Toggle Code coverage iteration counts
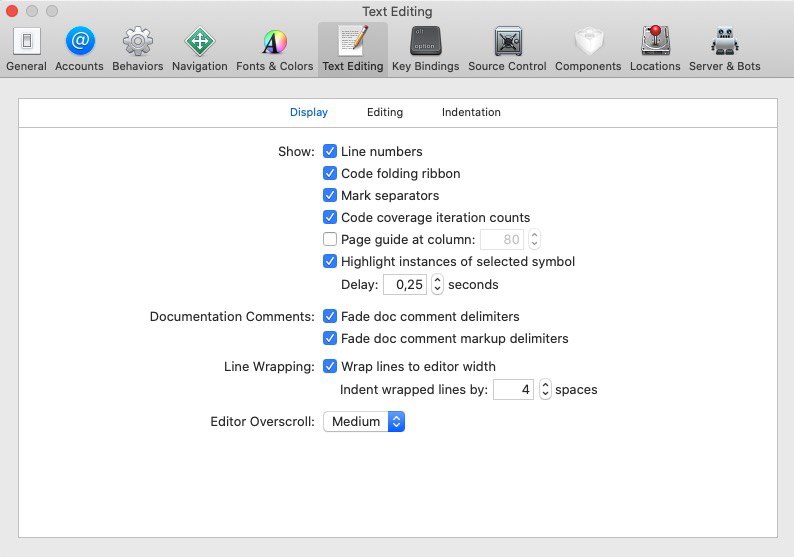794x557 pixels. (x=330, y=217)
